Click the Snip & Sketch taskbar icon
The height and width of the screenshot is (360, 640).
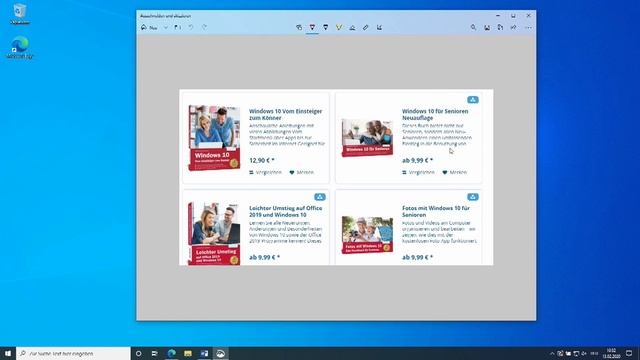pyautogui.click(x=220, y=353)
